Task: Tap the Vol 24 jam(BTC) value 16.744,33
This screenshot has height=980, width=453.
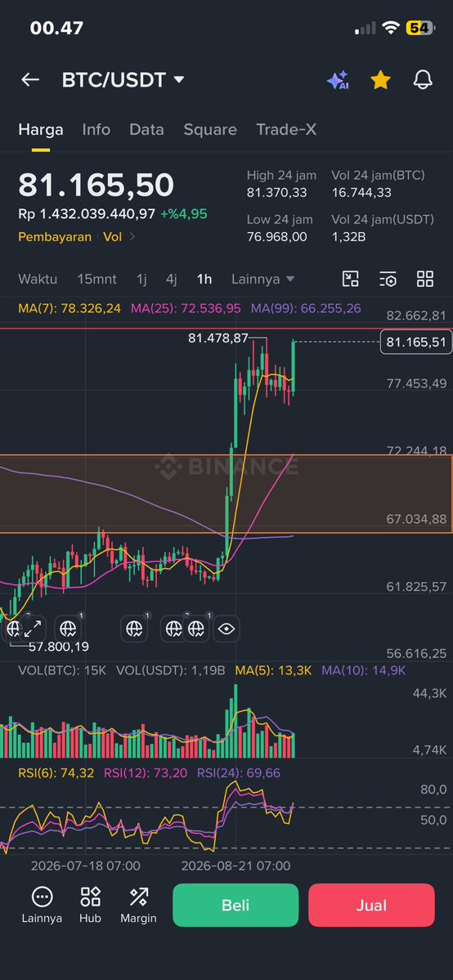Action: [x=361, y=193]
